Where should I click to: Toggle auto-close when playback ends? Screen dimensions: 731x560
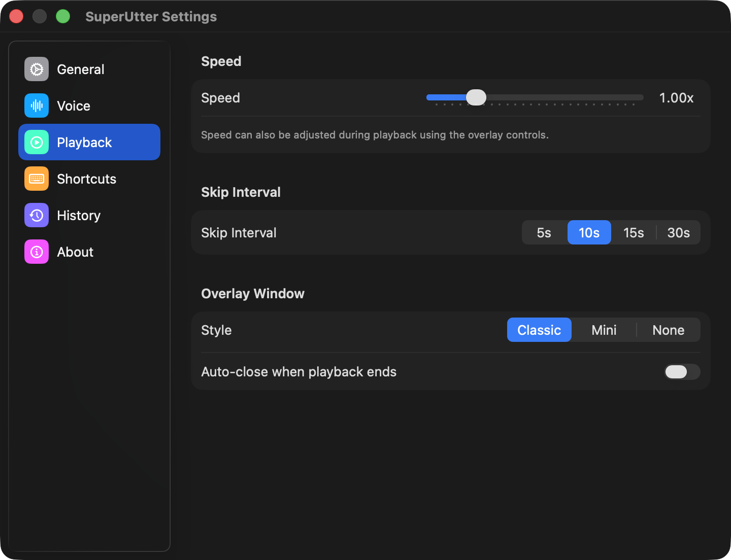click(682, 372)
